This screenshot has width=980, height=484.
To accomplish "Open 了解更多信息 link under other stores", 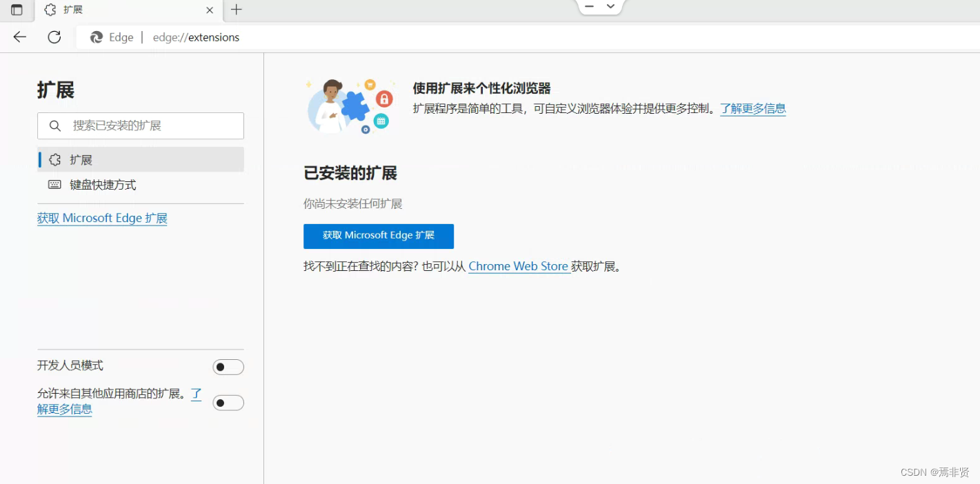I will tap(65, 409).
